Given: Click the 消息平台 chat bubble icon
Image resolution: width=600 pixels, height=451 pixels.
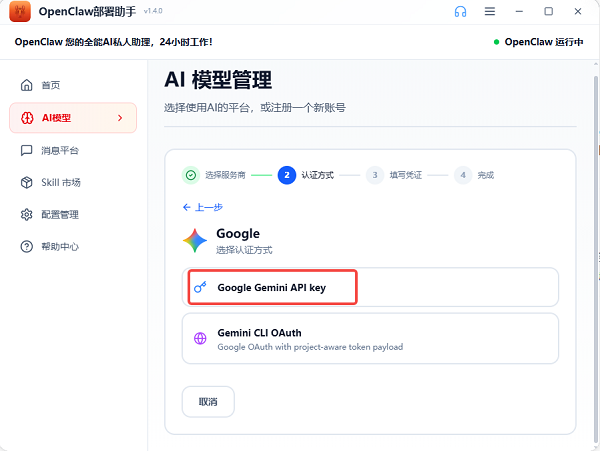Looking at the screenshot, I should [26, 150].
